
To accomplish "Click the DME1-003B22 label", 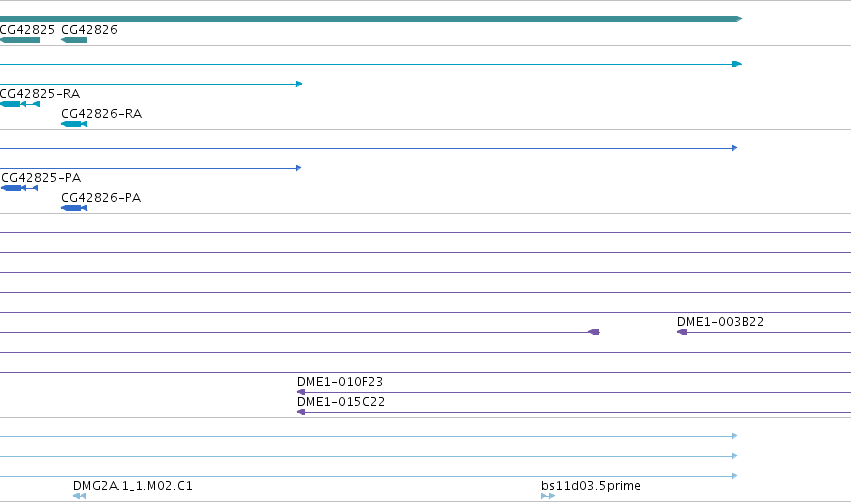I will point(720,322).
